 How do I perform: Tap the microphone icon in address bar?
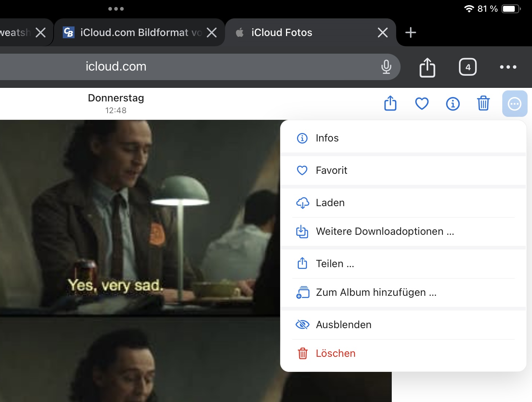point(386,67)
